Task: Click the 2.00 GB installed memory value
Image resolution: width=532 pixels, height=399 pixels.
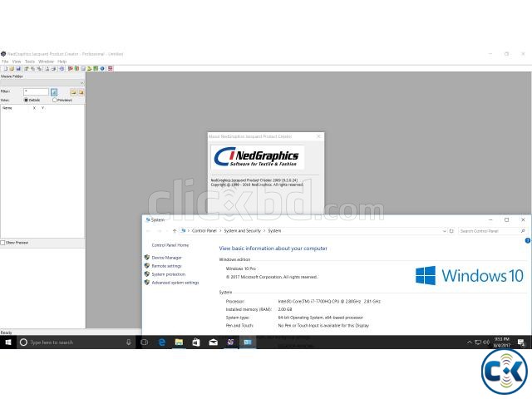Action: click(x=285, y=309)
